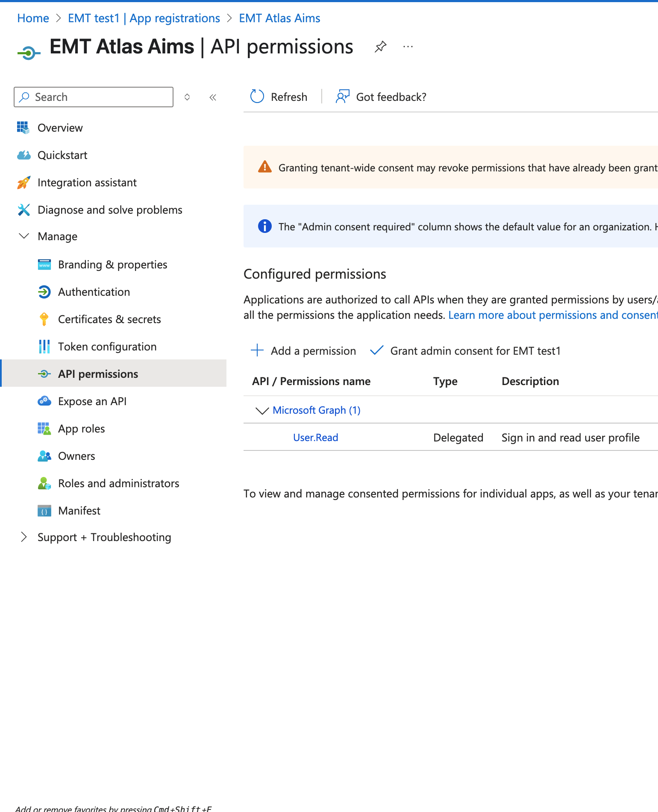Click the Quickstart cloud icon

[23, 155]
